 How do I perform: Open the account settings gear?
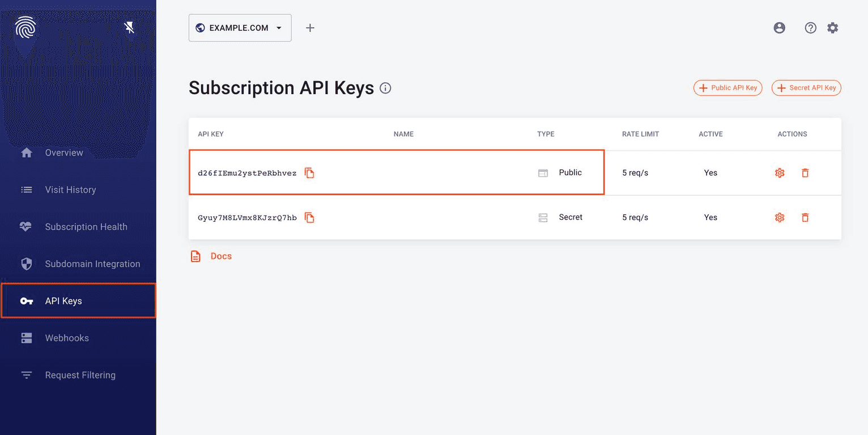tap(833, 27)
